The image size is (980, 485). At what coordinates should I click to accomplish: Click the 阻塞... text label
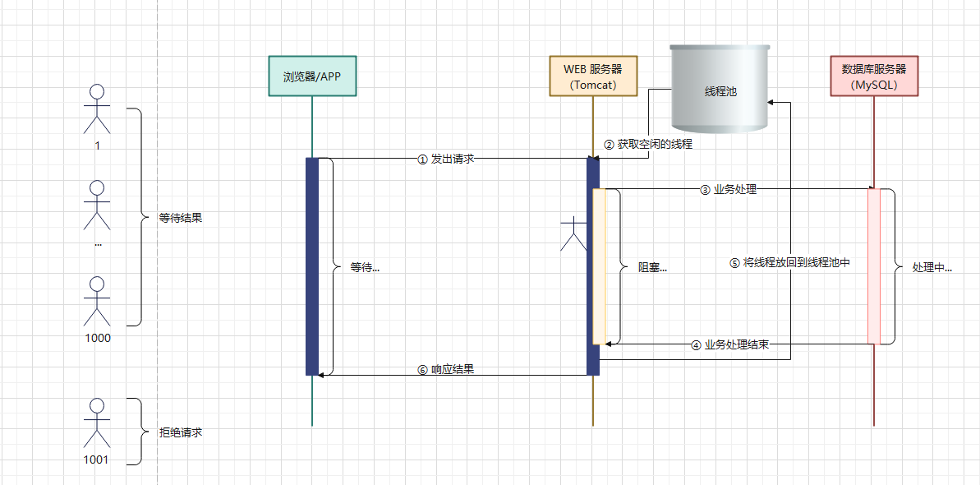(x=652, y=267)
